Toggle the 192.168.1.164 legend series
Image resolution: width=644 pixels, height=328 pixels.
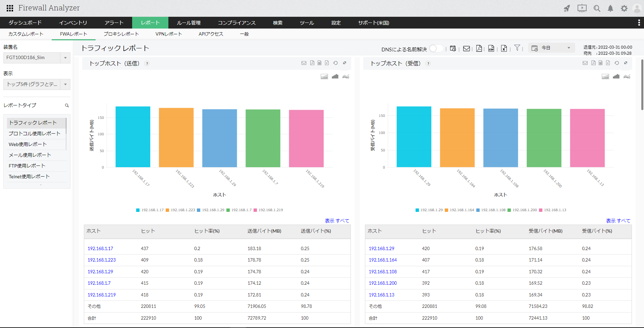(460, 210)
